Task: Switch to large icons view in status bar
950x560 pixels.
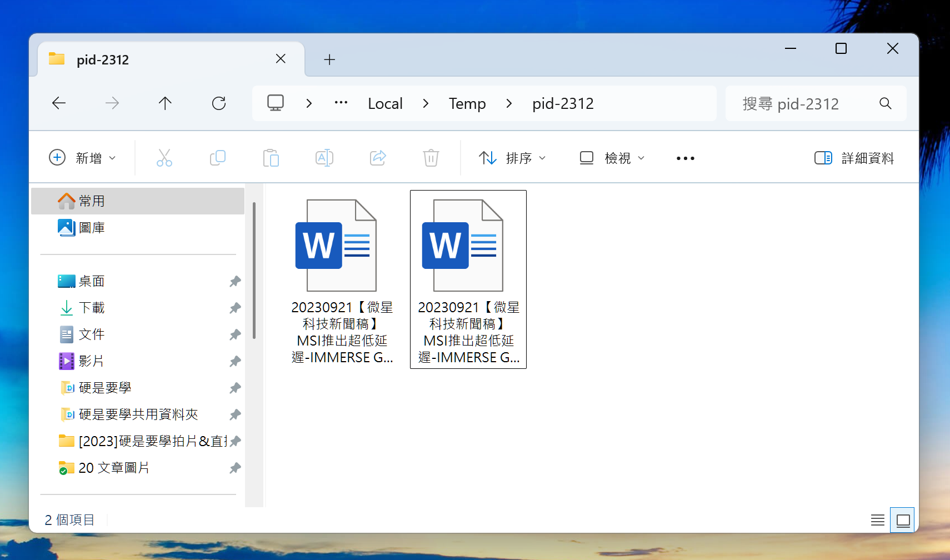Action: click(903, 520)
